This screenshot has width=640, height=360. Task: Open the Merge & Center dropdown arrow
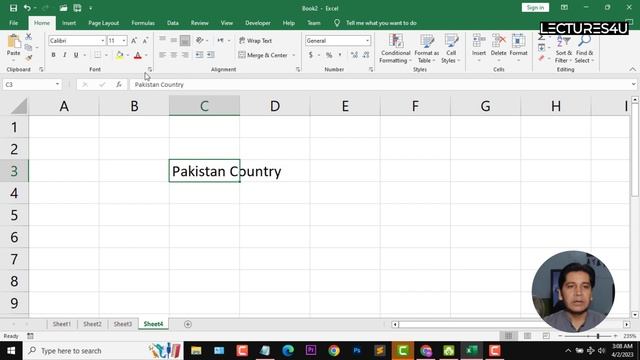pos(293,55)
